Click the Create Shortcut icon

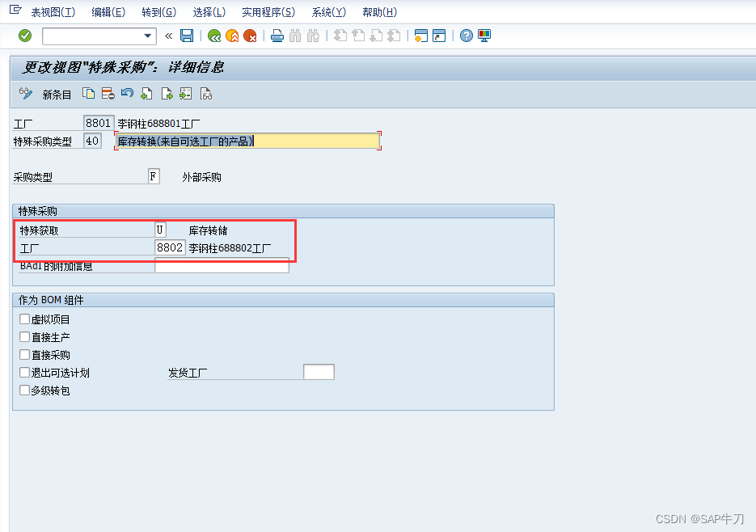point(439,36)
